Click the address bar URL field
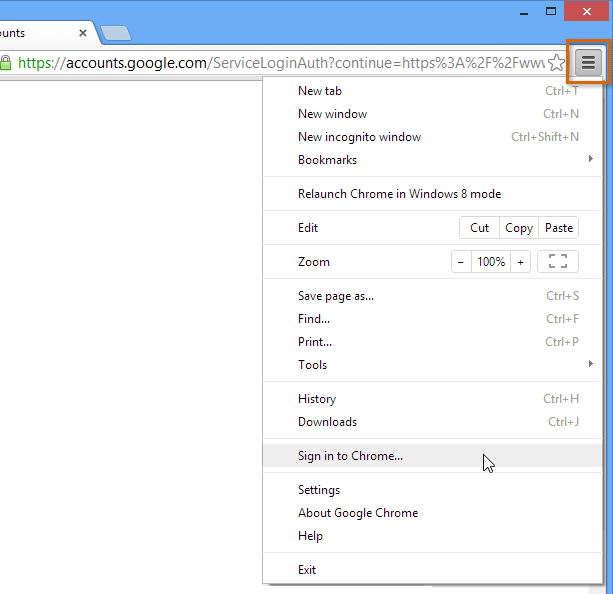Image resolution: width=613 pixels, height=594 pixels. coord(281,63)
